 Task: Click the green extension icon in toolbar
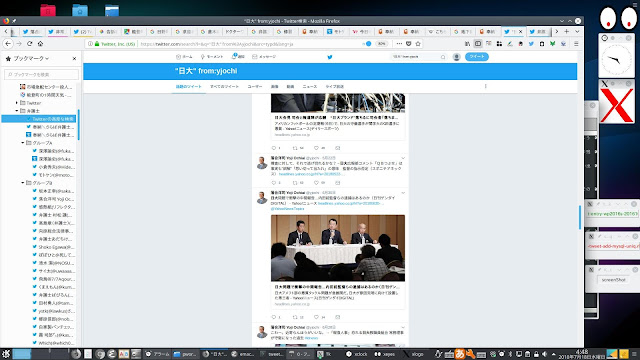[552, 44]
